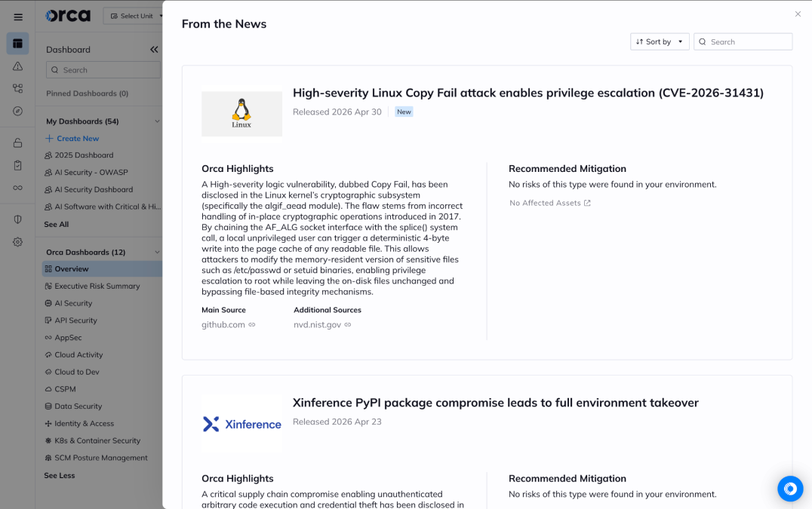The height and width of the screenshot is (509, 812).
Task: Click See Less under Orca Dashboards
Action: [59, 474]
